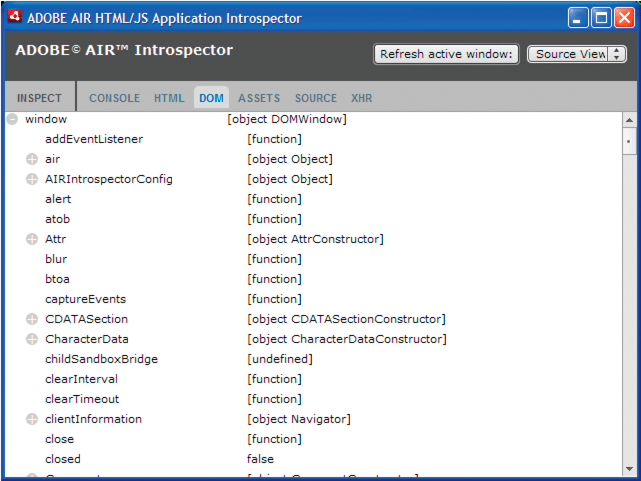Click the [object CharacterDataConstructor] value

[x=347, y=339]
